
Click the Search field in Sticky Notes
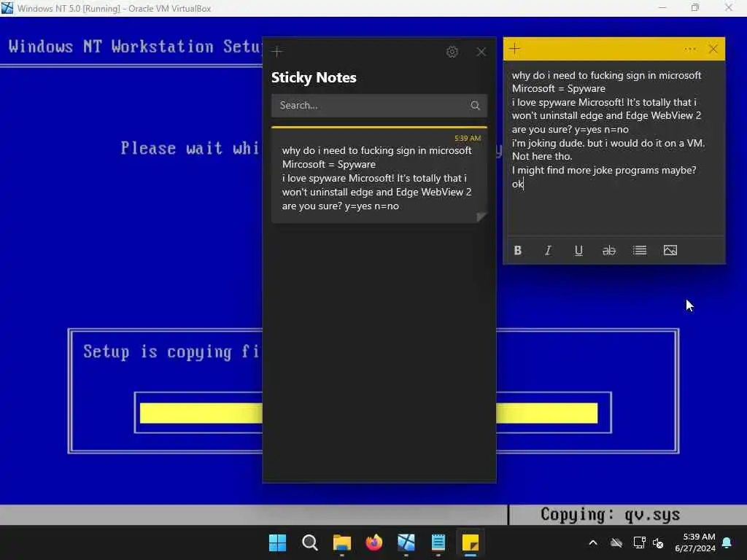pos(379,105)
